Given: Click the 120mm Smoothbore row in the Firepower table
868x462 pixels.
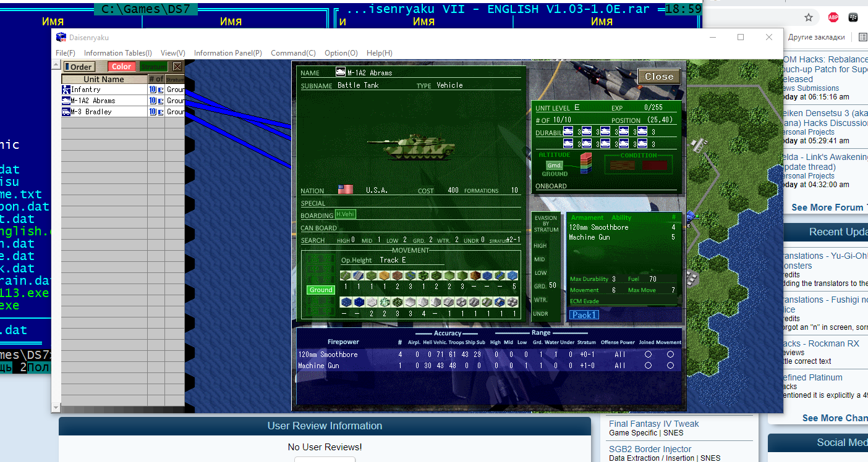Looking at the screenshot, I should click(x=490, y=355).
